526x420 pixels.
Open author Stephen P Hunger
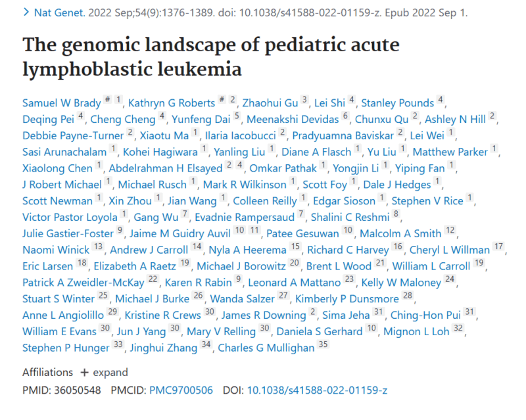(66, 348)
